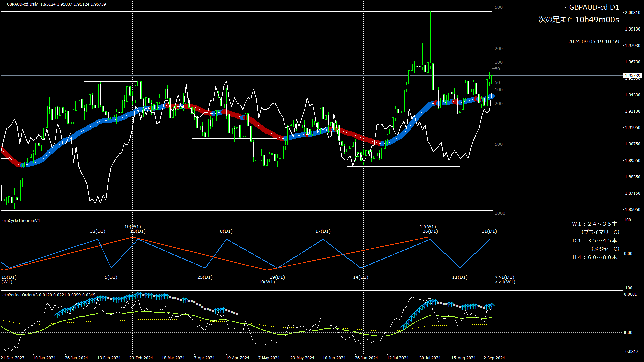Select the eimPerfectOrderV3 indicator label
Screen dimensions: 644x362
pos(20,295)
